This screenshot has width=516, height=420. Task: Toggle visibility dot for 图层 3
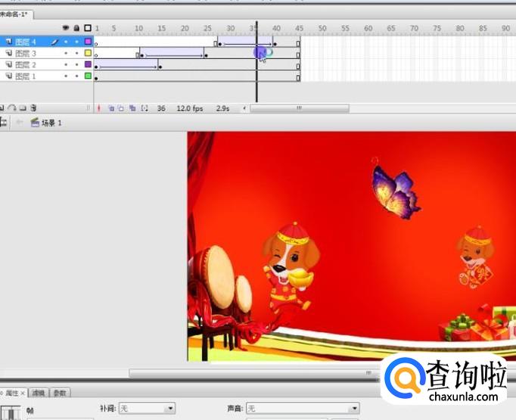click(x=66, y=53)
